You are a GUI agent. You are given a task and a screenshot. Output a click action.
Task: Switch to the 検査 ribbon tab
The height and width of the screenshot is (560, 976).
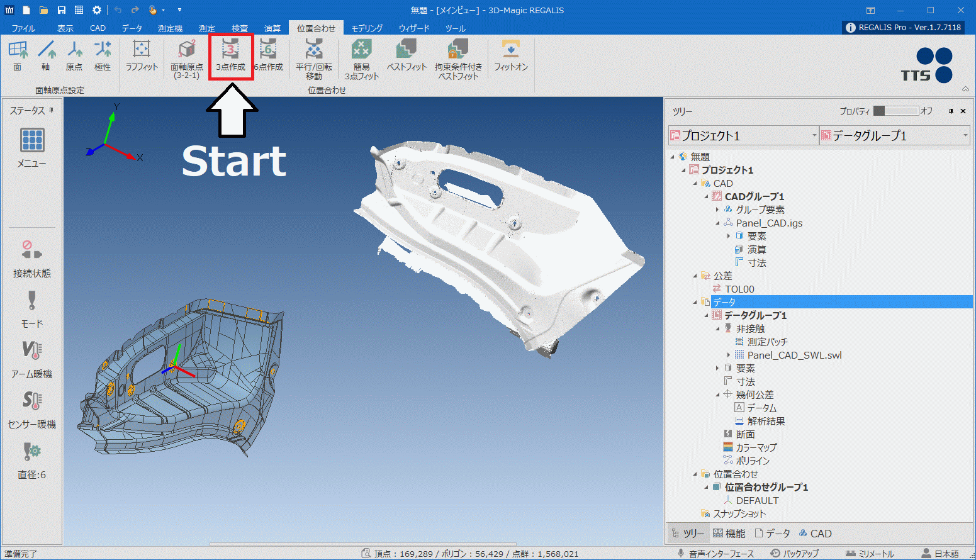[x=240, y=28]
